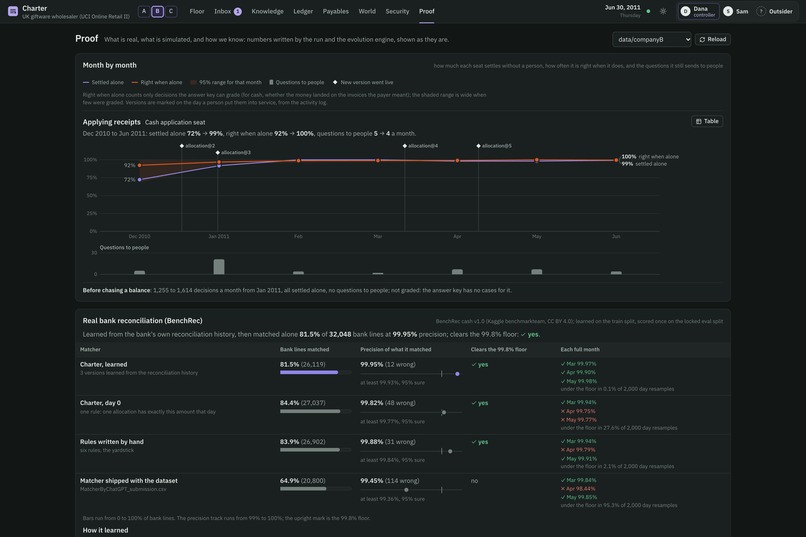
Task: Switch to the Outsider view
Action: click(x=775, y=11)
